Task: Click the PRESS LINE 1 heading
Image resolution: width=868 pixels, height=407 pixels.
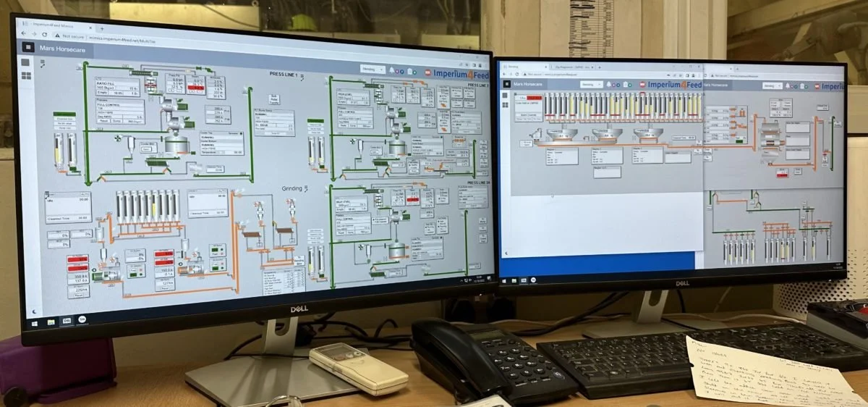Action: (x=283, y=74)
